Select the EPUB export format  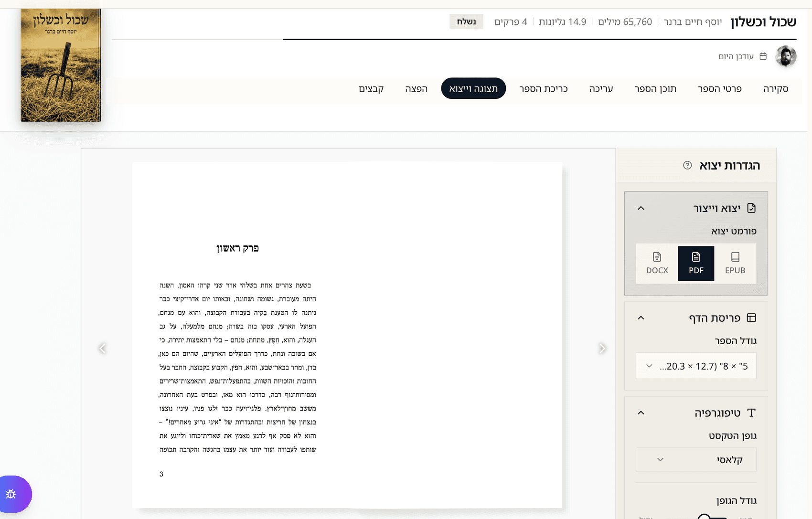[735, 263]
